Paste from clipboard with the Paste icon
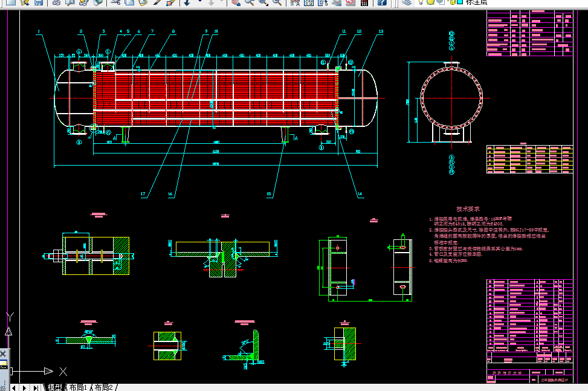The width and height of the screenshot is (588, 391). [x=143, y=2]
